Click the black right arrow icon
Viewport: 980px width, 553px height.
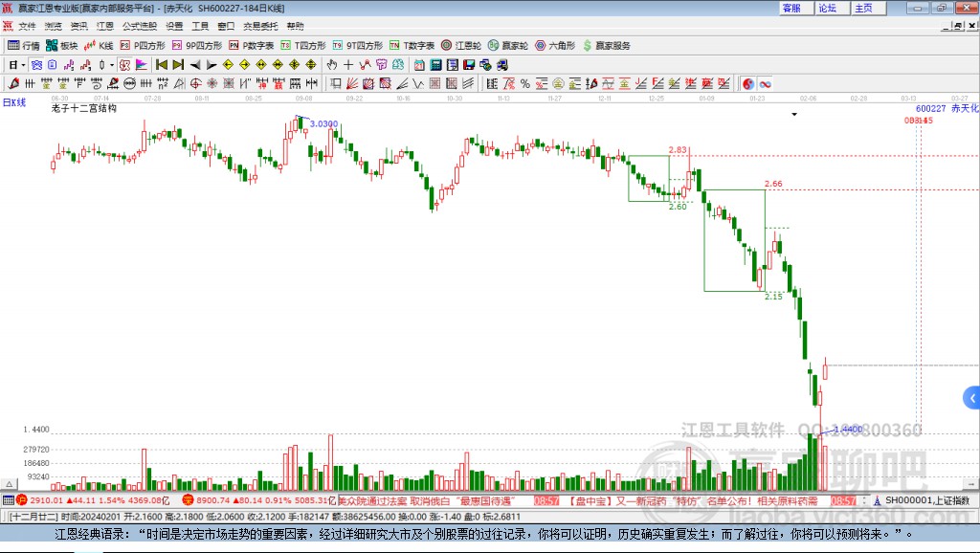click(212, 65)
